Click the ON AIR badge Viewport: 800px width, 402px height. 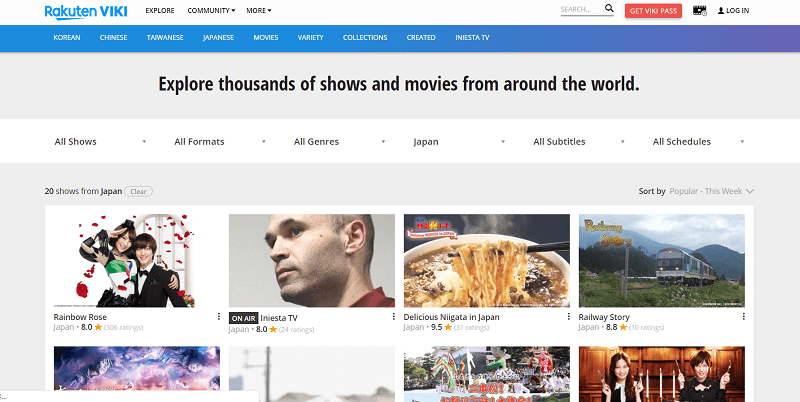click(x=243, y=318)
